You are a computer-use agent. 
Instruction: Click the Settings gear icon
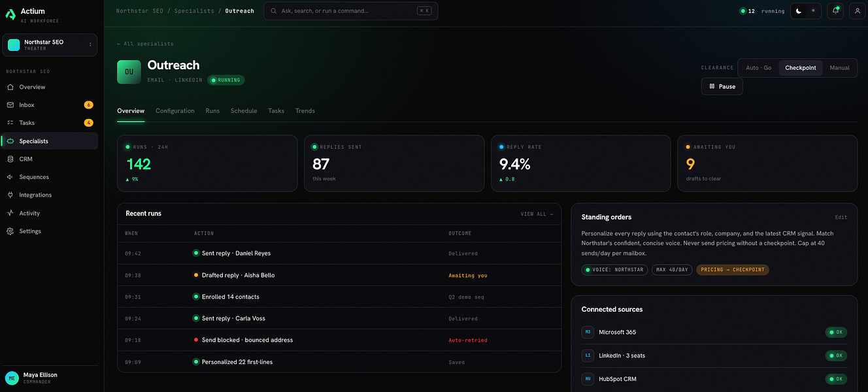pyautogui.click(x=10, y=231)
